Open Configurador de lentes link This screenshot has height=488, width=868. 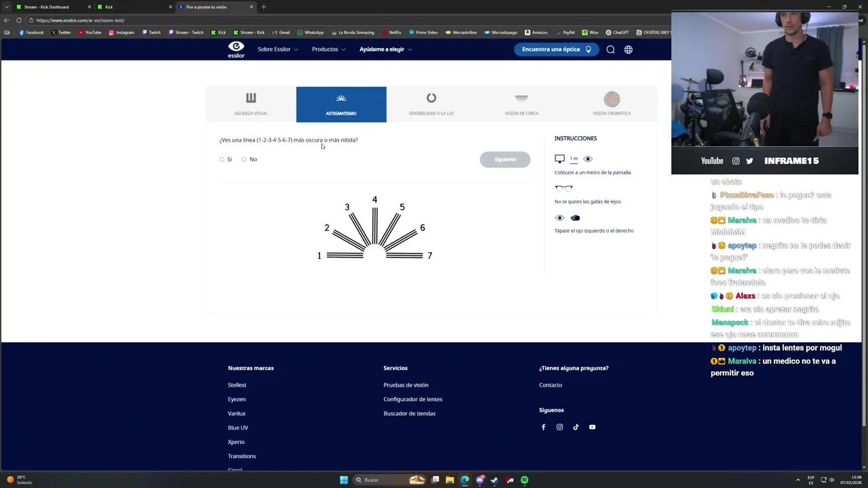click(413, 399)
